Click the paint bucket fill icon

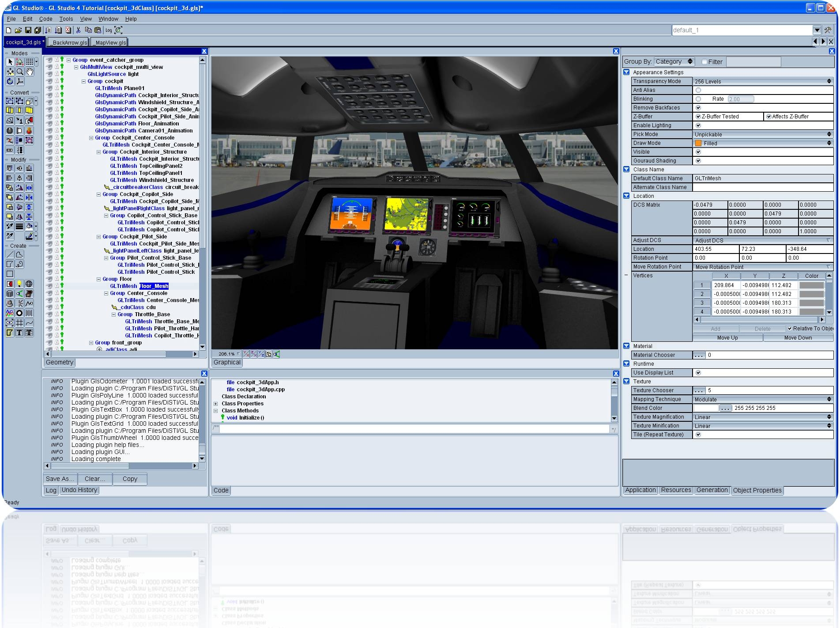(29, 226)
